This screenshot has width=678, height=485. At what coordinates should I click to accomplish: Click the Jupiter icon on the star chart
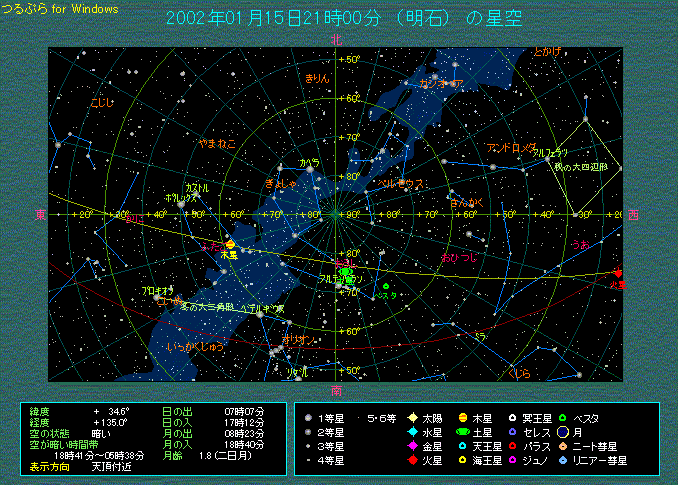231,244
